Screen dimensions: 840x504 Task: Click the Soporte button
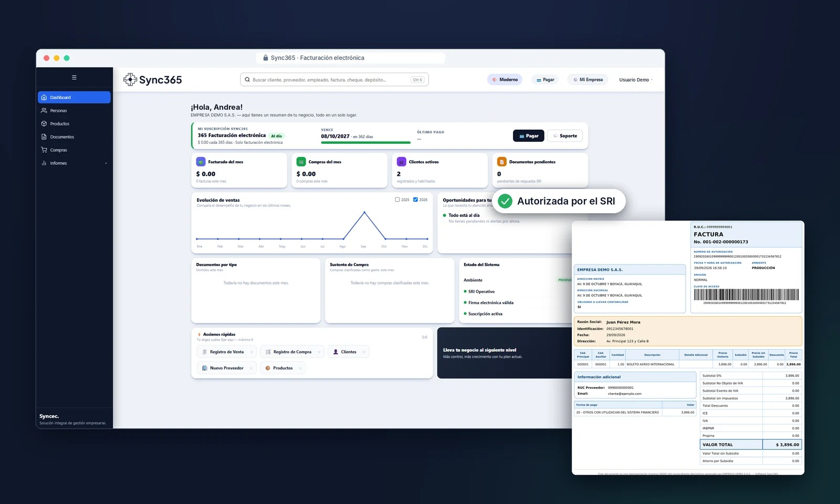[x=565, y=136]
